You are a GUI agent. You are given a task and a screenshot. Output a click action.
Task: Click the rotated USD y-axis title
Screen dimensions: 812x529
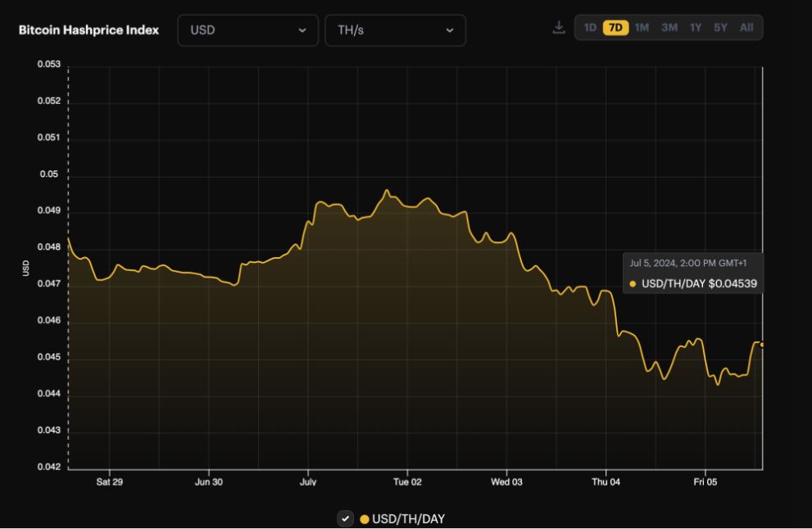pos(25,268)
